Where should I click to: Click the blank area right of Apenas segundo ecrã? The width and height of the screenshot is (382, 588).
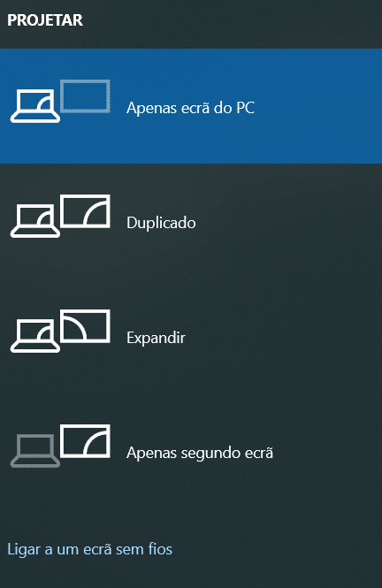click(x=328, y=453)
